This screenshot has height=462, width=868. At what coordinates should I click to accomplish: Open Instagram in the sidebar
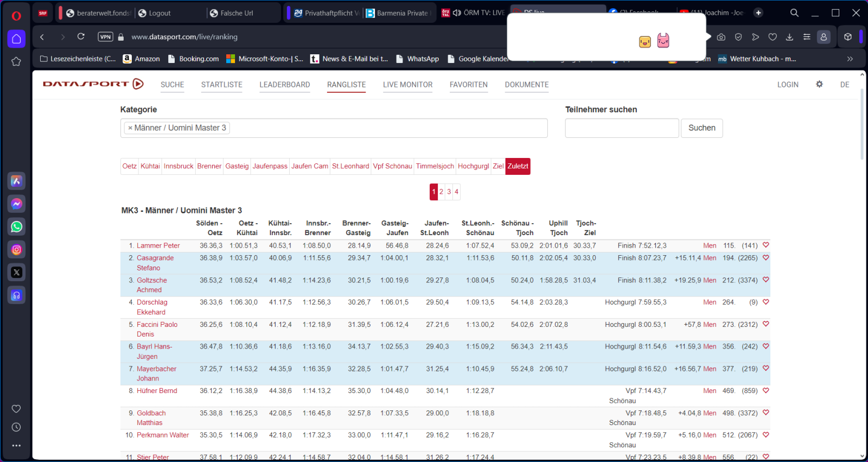(16, 250)
